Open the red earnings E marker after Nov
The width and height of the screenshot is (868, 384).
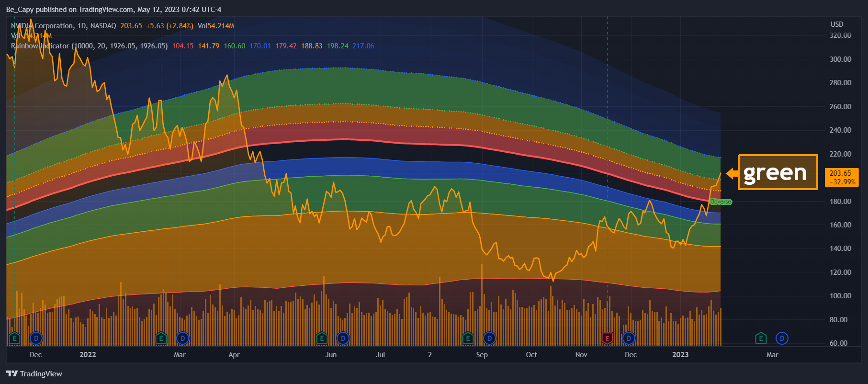point(607,339)
